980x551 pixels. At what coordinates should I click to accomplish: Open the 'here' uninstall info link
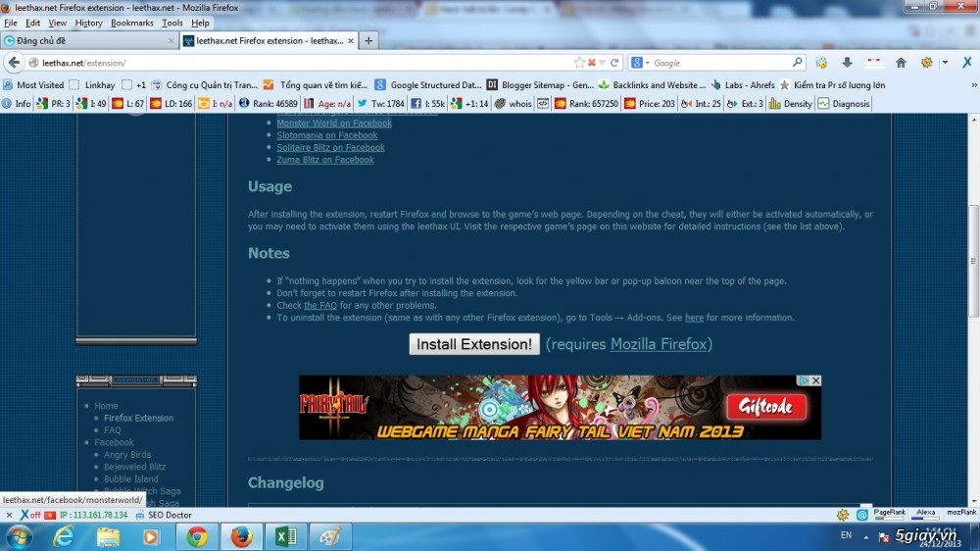click(694, 318)
